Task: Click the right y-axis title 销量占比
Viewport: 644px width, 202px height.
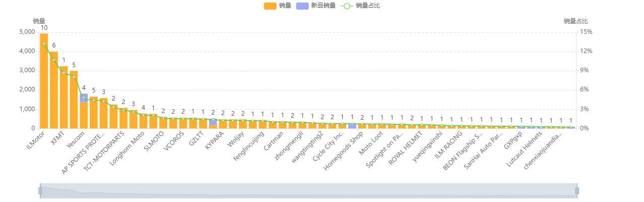Action: point(576,21)
